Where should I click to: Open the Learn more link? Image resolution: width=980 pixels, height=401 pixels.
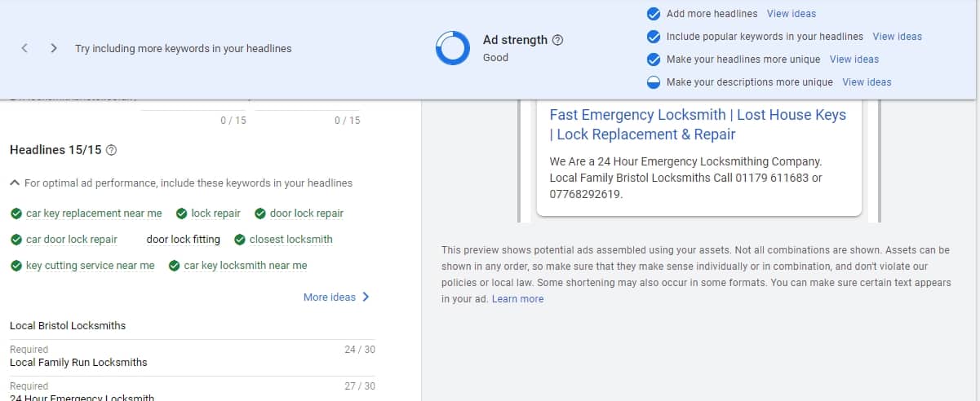(517, 299)
